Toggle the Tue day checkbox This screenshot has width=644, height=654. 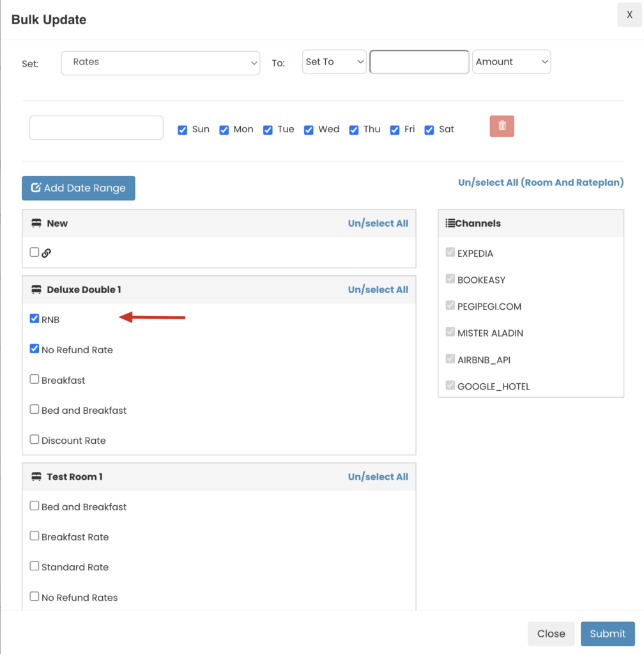[268, 130]
